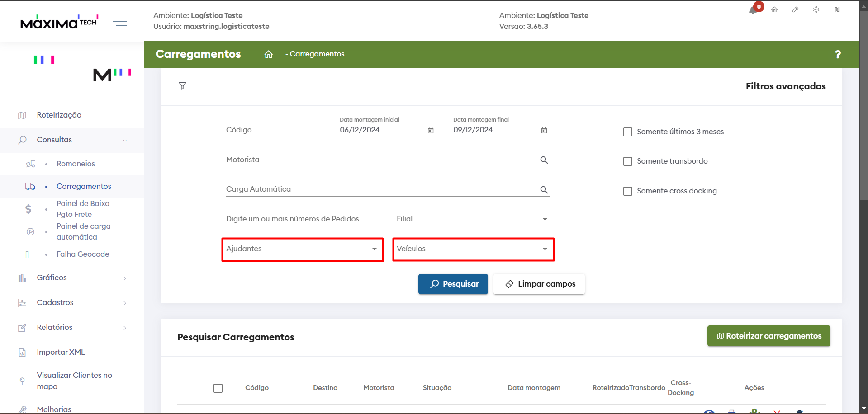Open the settings gear icon
This screenshot has width=868, height=414.
coord(816,9)
